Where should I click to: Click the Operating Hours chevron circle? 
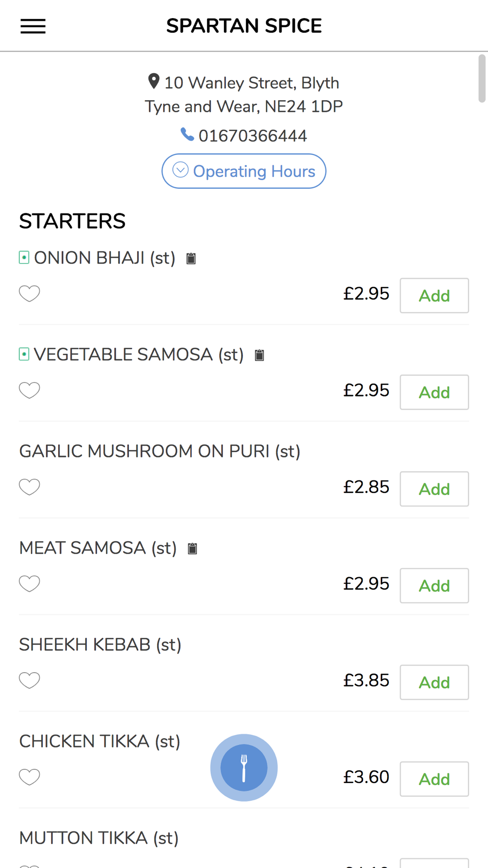click(181, 170)
